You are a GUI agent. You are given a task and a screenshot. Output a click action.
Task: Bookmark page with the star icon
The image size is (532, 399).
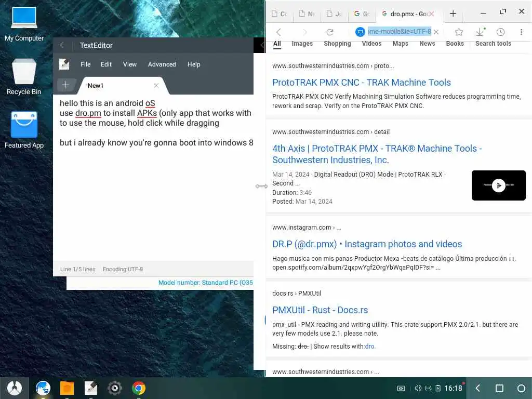459,32
